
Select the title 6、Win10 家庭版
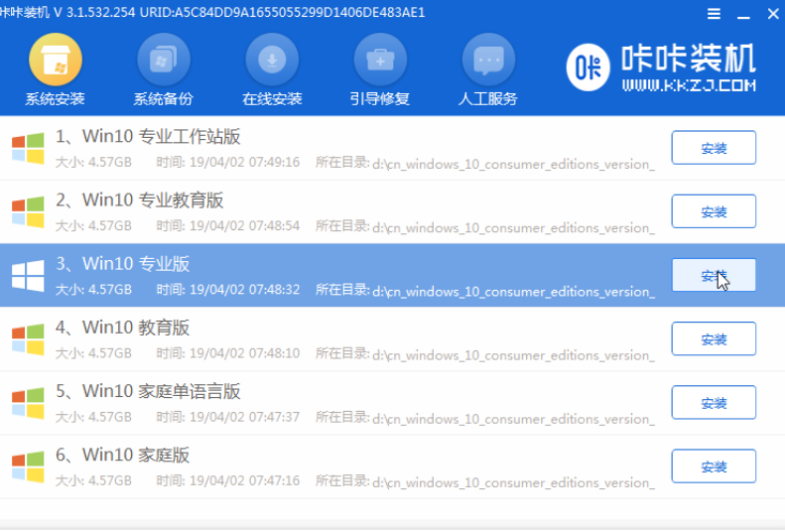coord(123,455)
